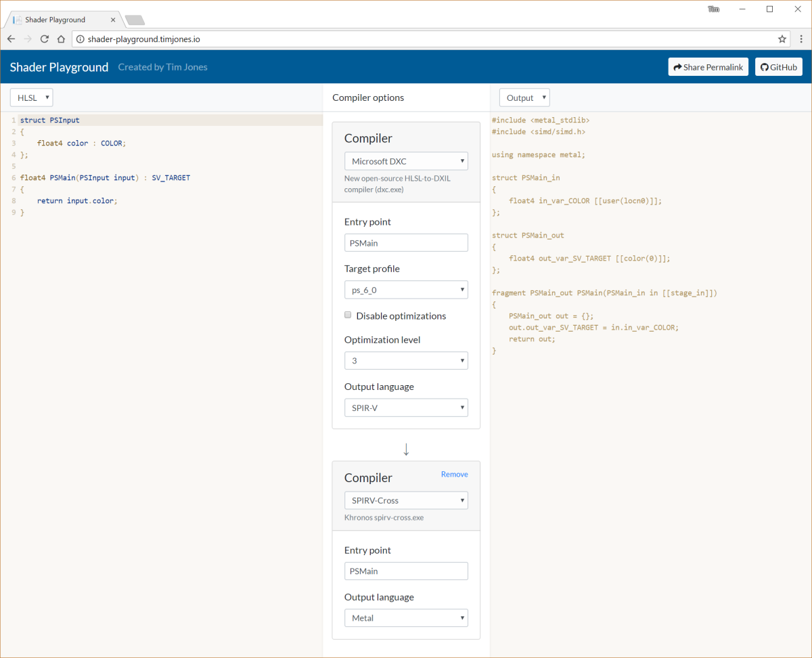
Task: Open the HLSL source language dropdown
Action: click(31, 97)
